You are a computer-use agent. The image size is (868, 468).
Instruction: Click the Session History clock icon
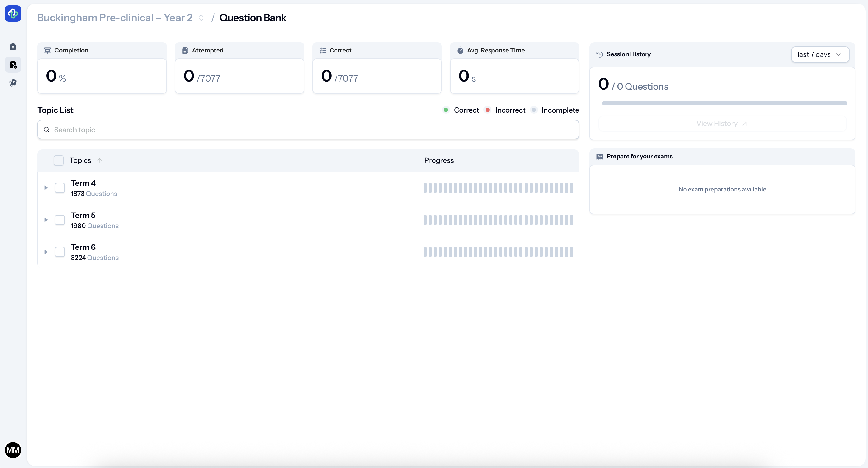599,54
